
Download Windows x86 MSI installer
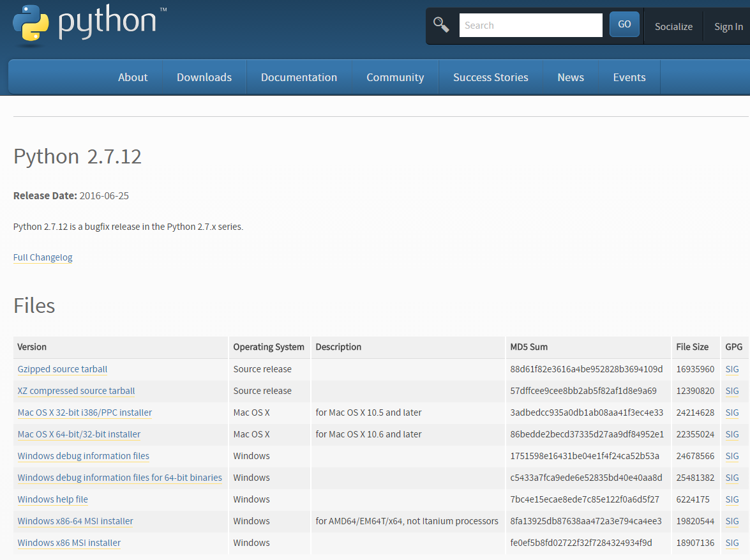click(x=69, y=542)
